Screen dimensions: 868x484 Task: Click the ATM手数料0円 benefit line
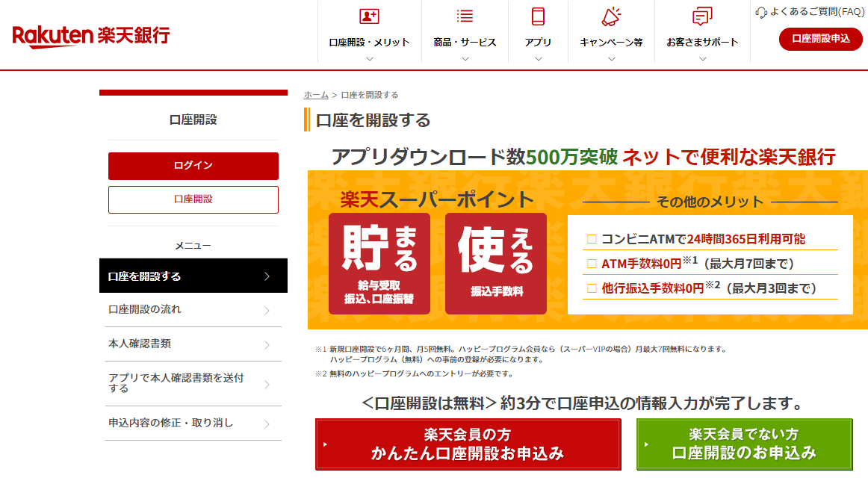pyautogui.click(x=698, y=263)
